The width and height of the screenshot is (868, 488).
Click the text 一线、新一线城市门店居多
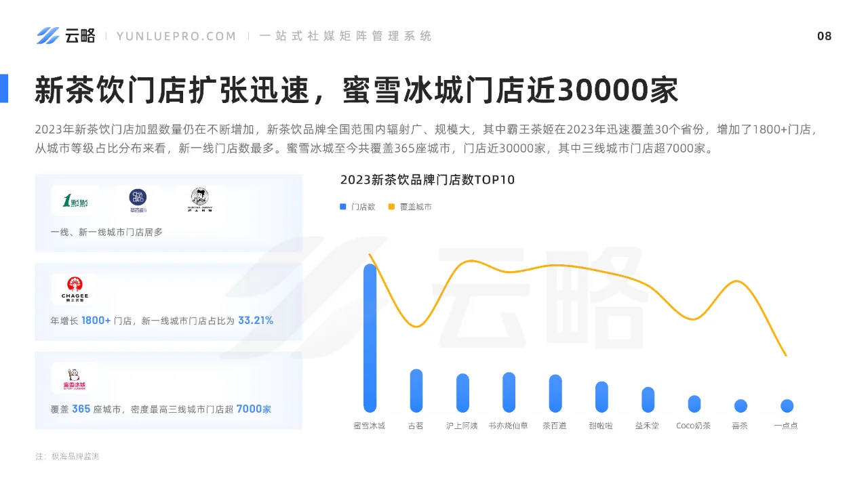106,232
